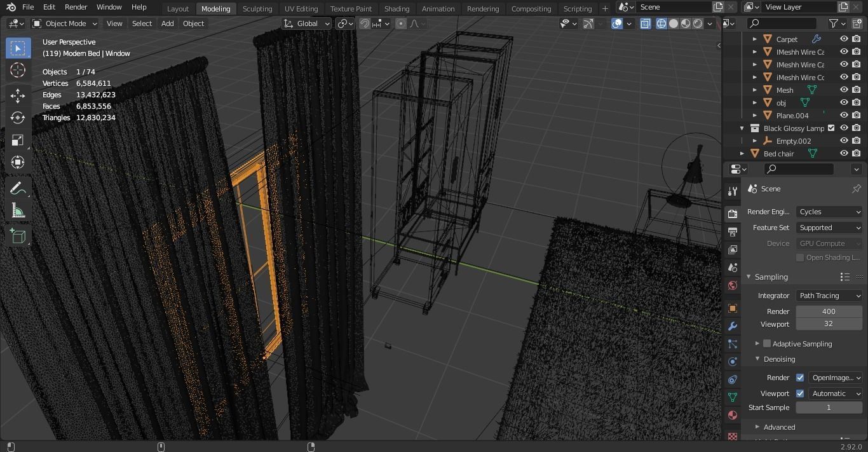Open the viewport Select menu
This screenshot has height=452, width=868.
(x=142, y=24)
